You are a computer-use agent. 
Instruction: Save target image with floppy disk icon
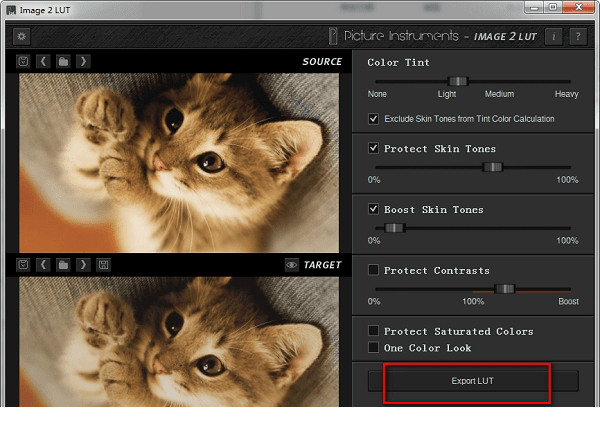pyautogui.click(x=103, y=265)
